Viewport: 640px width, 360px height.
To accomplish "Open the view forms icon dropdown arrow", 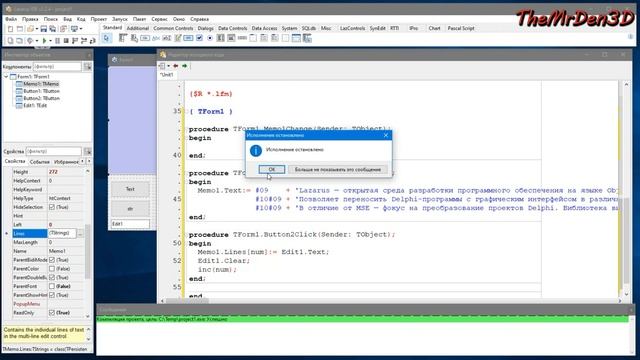I will (81, 29).
